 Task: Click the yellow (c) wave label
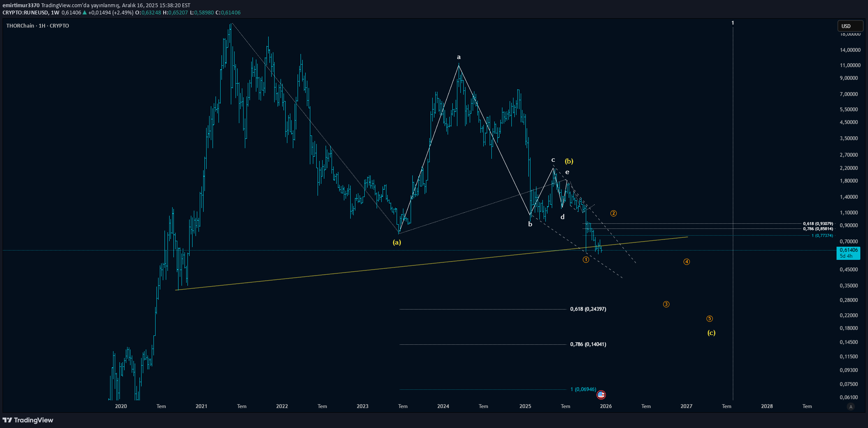[x=711, y=332]
